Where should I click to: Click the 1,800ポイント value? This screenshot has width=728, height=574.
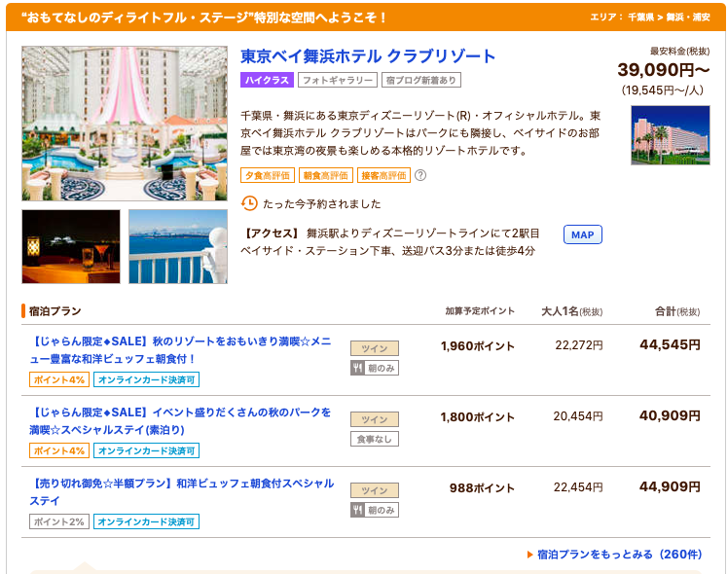click(477, 417)
